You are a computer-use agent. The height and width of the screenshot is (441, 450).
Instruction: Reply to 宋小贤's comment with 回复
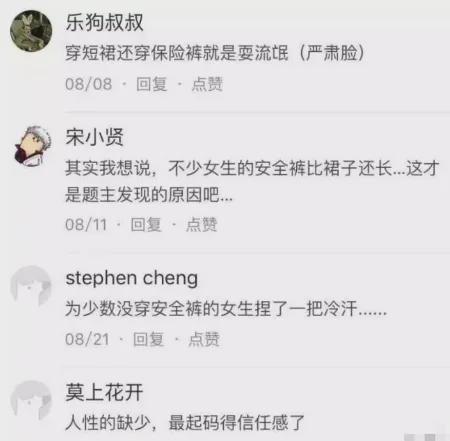pos(146,224)
